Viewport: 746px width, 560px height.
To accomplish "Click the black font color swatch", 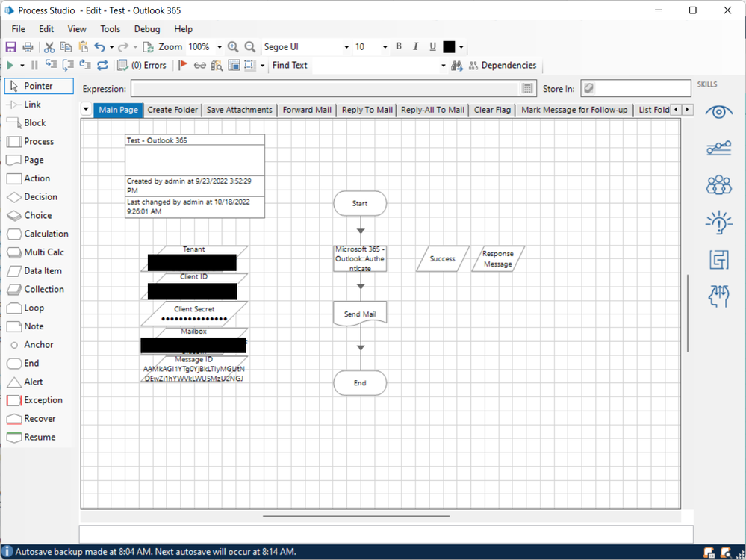I will pos(449,47).
